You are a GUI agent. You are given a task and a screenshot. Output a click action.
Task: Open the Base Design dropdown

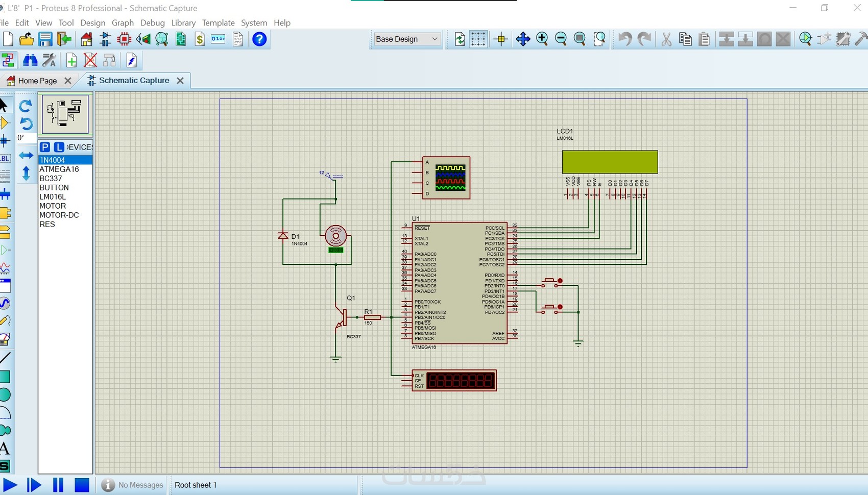coord(406,39)
